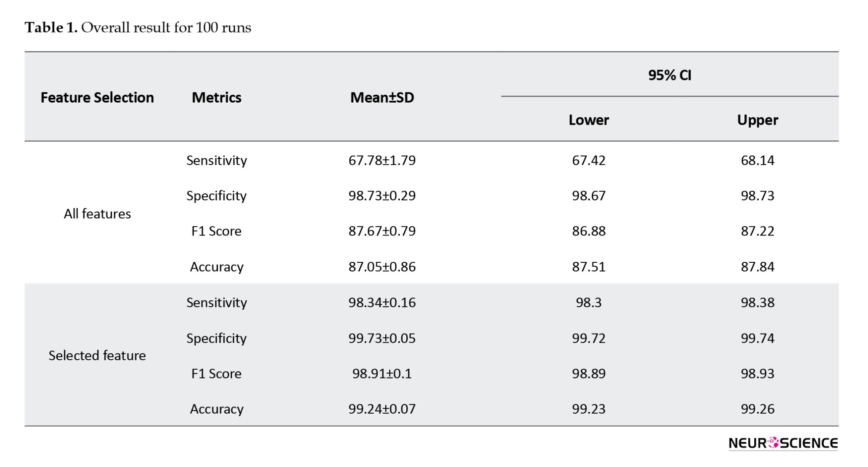This screenshot has width=868, height=467.
Task: Click the 99.73±0.05 specificity cell
Action: coord(382,338)
